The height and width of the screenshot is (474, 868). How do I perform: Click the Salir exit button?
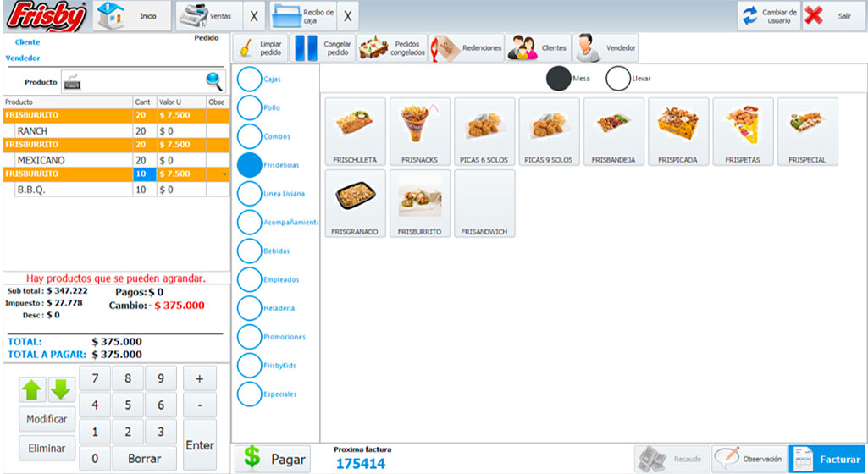coord(833,16)
